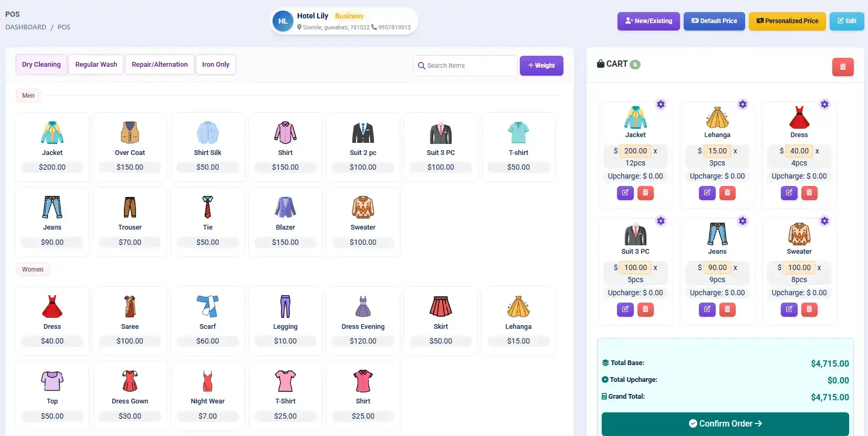The height and width of the screenshot is (436, 868).
Task: Switch to the Regular Wash tab
Action: tap(96, 65)
